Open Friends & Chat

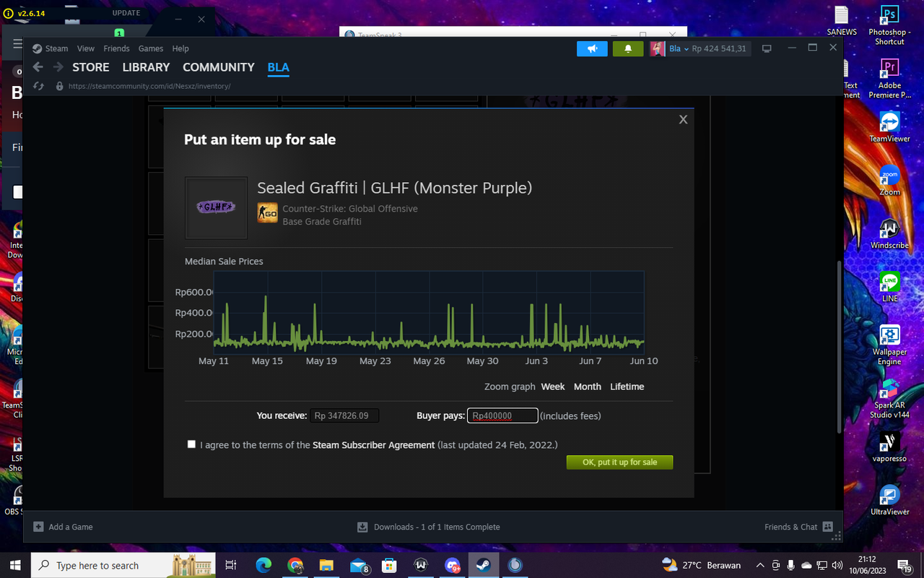[799, 527]
